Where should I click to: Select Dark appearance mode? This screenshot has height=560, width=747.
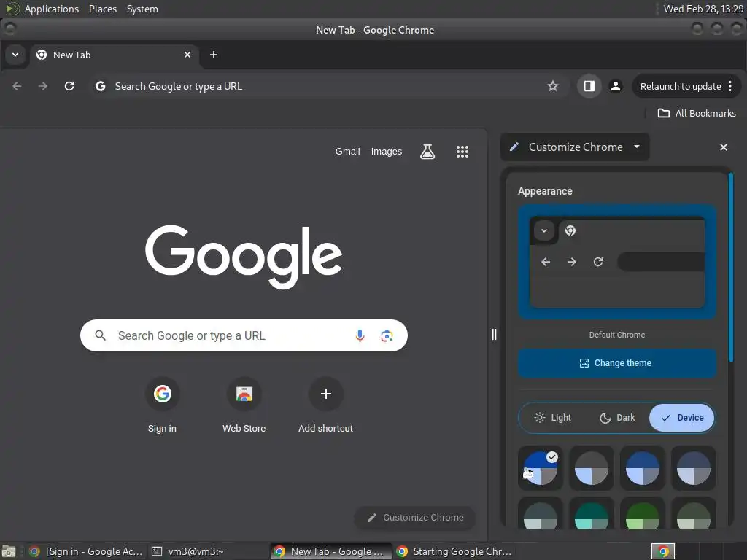click(x=617, y=418)
